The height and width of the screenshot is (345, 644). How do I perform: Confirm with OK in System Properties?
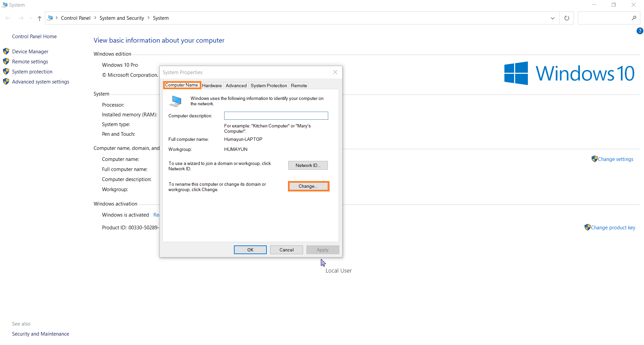[x=250, y=250]
